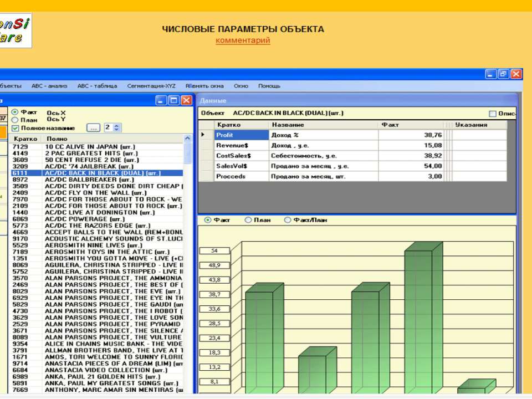
Task: Select list row with code 8069
Action: coord(96,265)
